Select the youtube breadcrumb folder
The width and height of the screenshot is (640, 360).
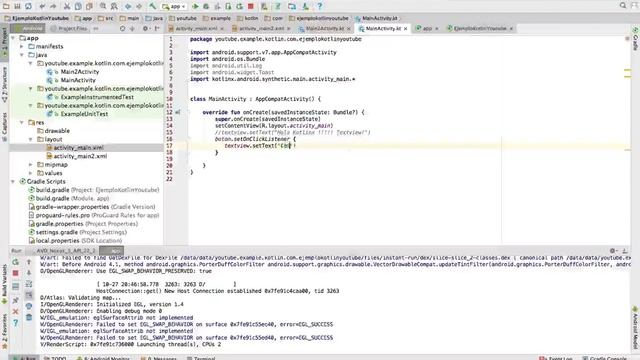pos(183,18)
